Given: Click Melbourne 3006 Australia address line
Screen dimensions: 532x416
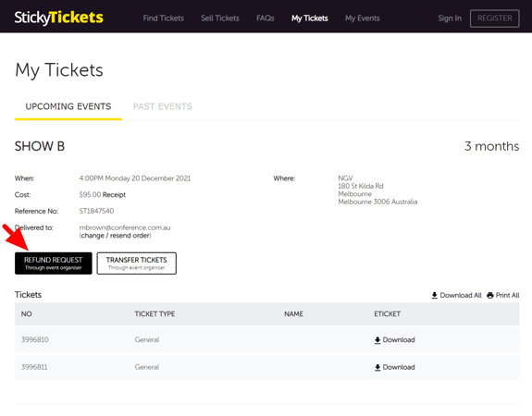Looking at the screenshot, I should coord(377,202).
